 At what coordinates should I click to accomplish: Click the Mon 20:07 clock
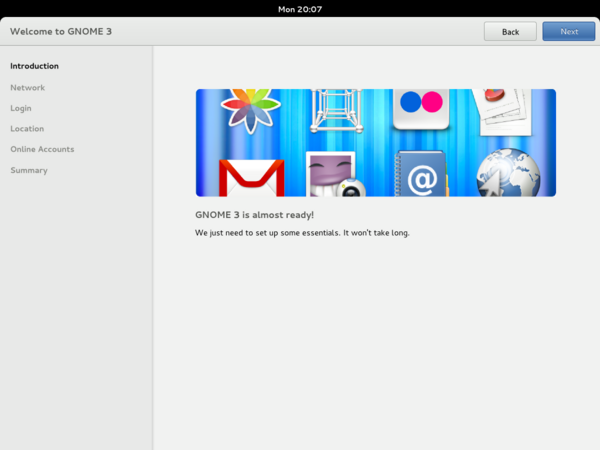coord(300,9)
